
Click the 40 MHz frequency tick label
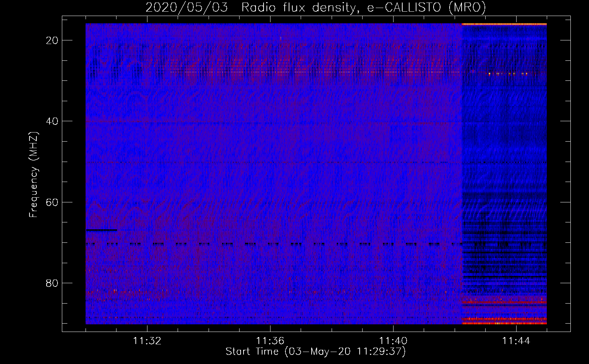[52, 121]
